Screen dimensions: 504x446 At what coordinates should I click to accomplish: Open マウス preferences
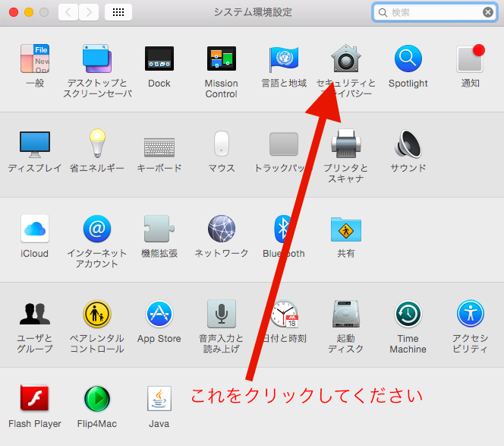[x=222, y=143]
